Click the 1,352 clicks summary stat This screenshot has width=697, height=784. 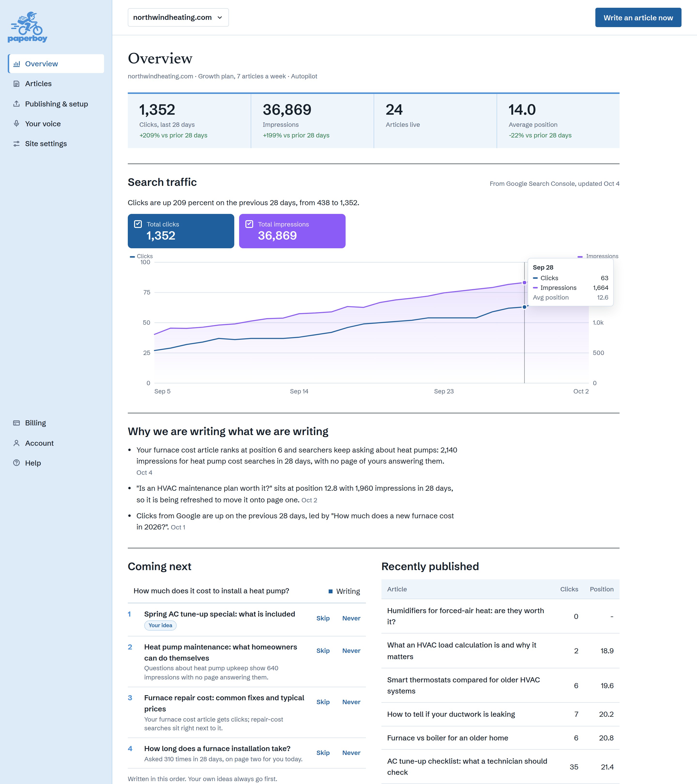189,121
